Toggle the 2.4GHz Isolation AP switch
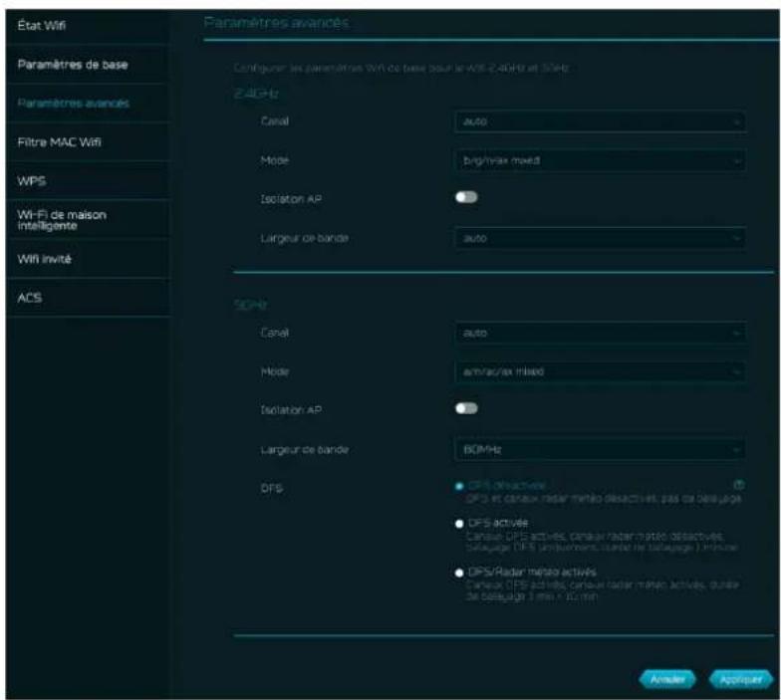 (x=466, y=197)
